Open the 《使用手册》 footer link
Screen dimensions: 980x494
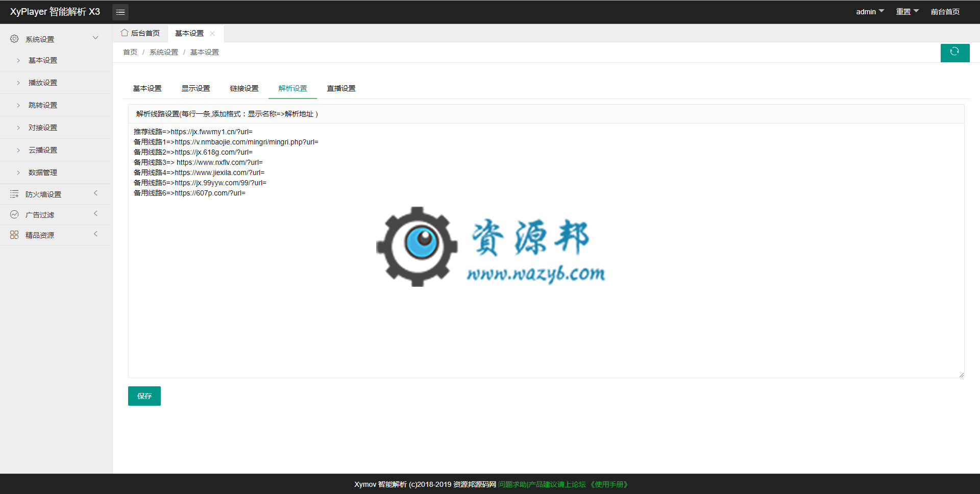point(609,484)
